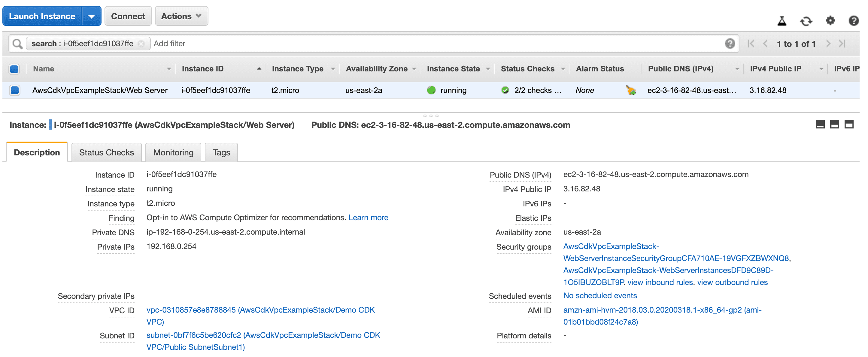Screen dimensions: 868x357
Task: Click view outbound rules link
Action: 732,282
